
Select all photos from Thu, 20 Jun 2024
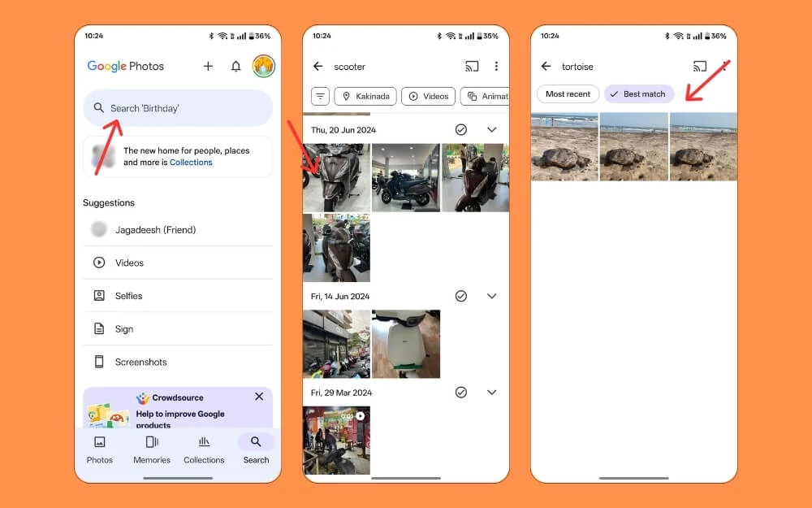click(x=461, y=130)
